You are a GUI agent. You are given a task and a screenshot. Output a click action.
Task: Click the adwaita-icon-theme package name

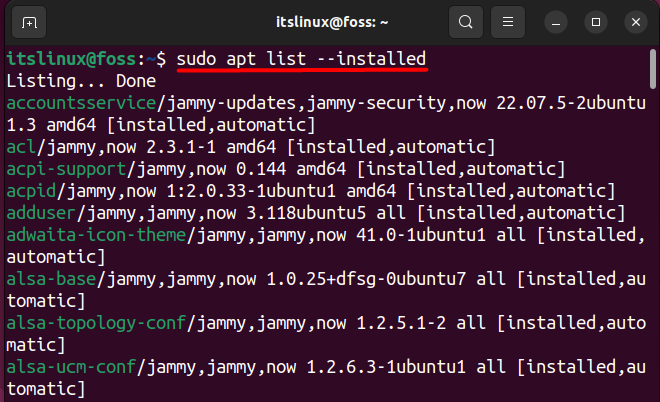[91, 234]
